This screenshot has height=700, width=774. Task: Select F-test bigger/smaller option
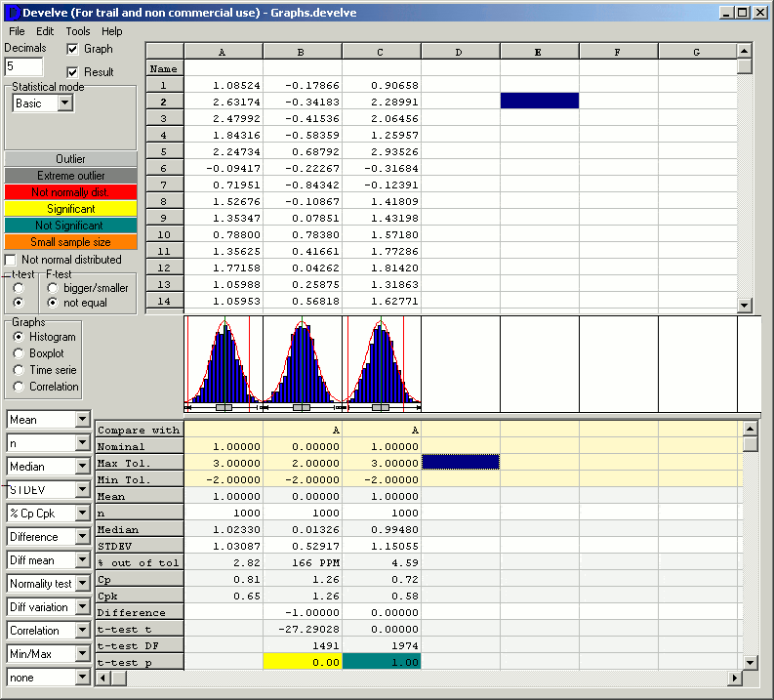tap(55, 288)
